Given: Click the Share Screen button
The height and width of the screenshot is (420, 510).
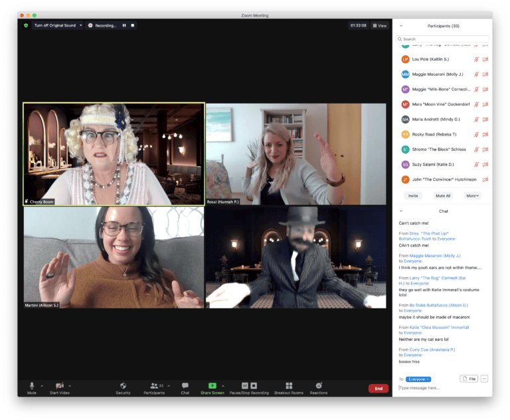Looking at the screenshot, I should point(212,388).
